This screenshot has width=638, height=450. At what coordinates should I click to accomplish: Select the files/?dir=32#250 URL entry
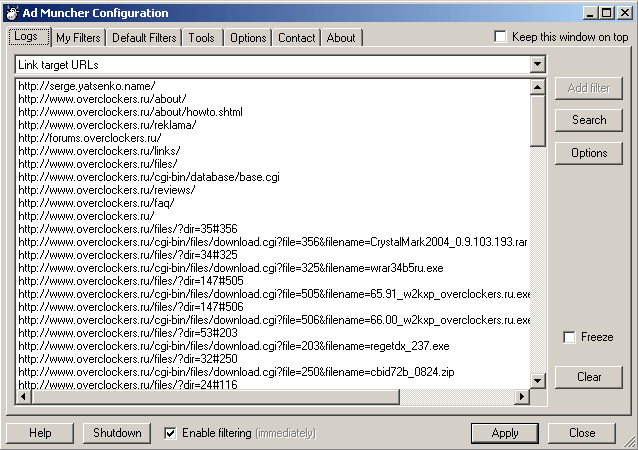[x=128, y=359]
